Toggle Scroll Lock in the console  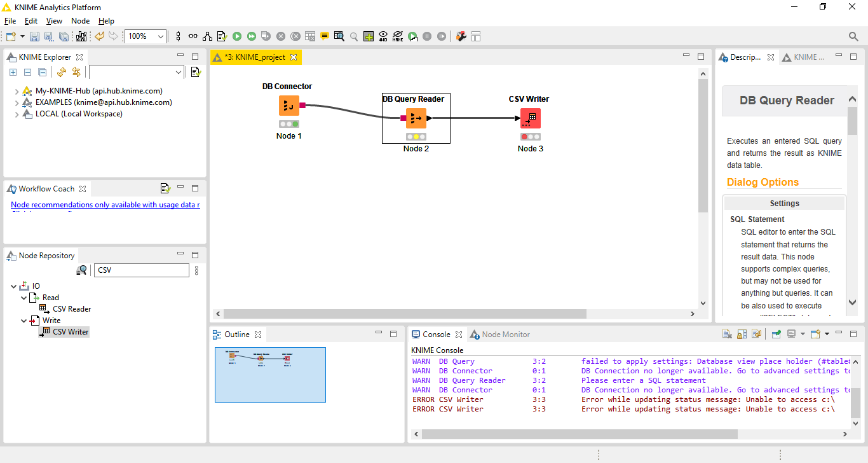point(742,334)
